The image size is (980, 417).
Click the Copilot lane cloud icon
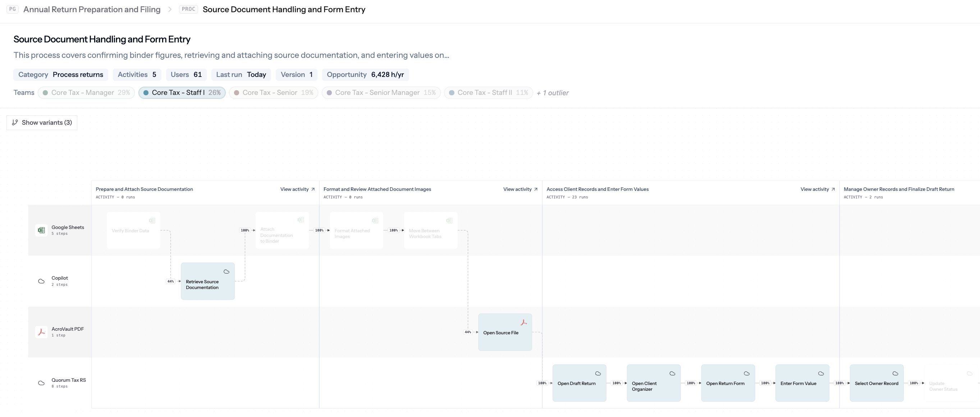[41, 281]
